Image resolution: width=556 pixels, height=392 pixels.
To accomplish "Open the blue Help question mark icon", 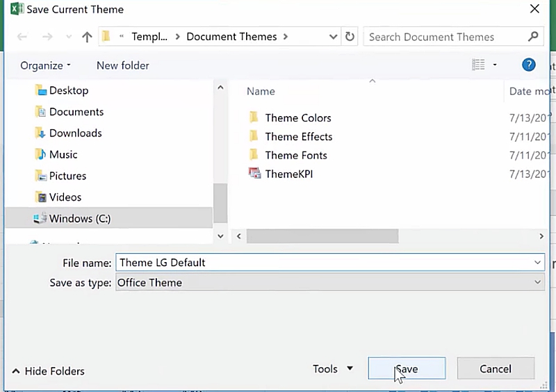I will click(529, 65).
